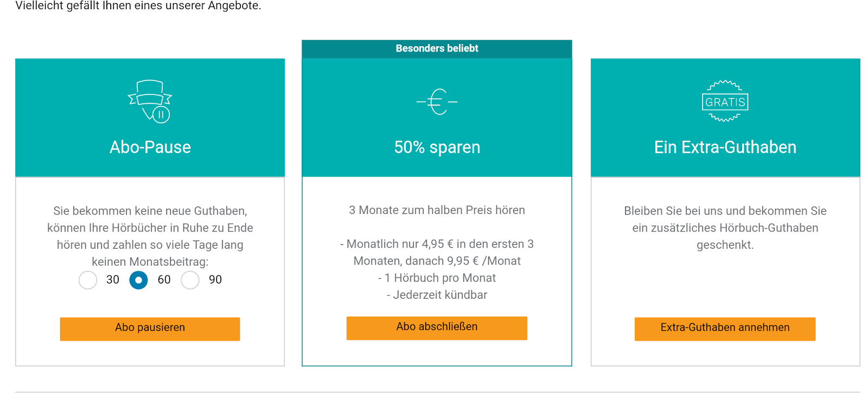The width and height of the screenshot is (868, 409).
Task: Click the 'Ein Extra-Guthaben' card heading
Action: click(x=725, y=147)
